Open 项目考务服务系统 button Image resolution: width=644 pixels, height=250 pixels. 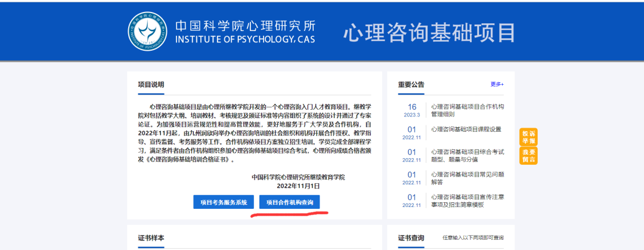pos(224,202)
